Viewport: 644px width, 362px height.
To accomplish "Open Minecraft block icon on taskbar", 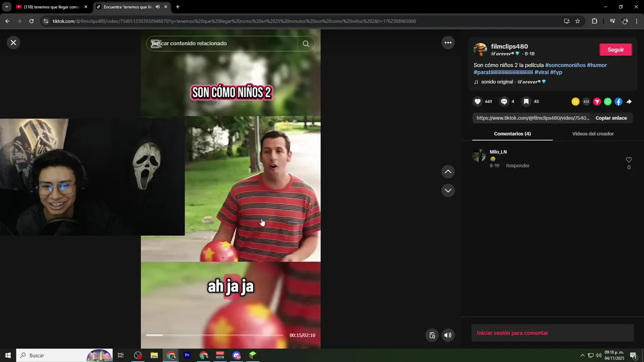I will point(253,355).
